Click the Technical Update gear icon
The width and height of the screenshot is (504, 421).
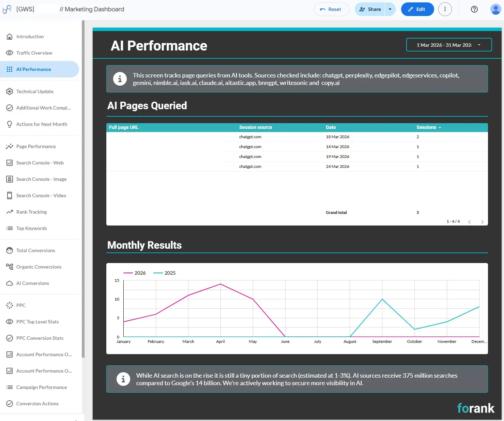(10, 91)
